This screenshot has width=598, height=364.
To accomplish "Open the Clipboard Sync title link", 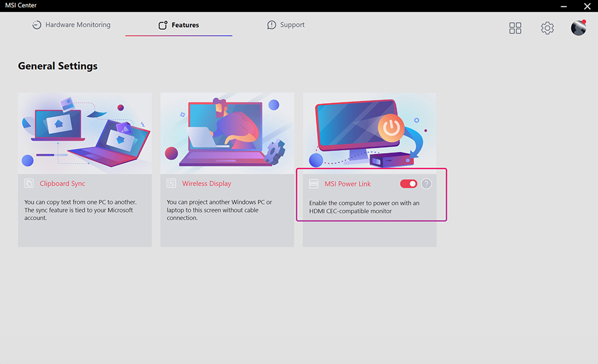I will pos(62,184).
